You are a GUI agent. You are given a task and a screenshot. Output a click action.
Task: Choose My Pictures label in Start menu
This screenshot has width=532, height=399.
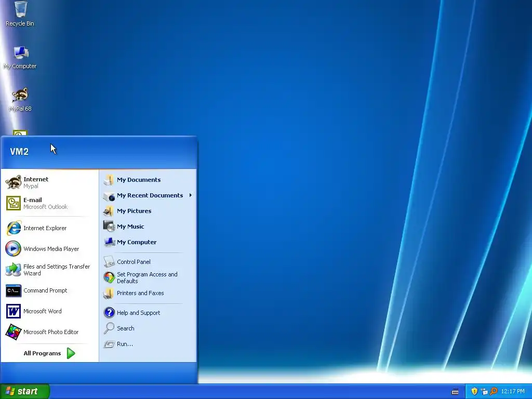(x=134, y=211)
